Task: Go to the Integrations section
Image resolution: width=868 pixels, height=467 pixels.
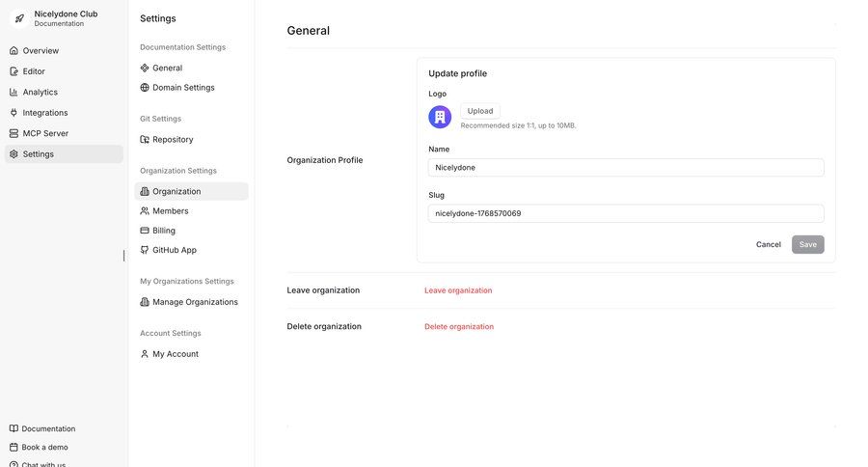Action: [44, 113]
